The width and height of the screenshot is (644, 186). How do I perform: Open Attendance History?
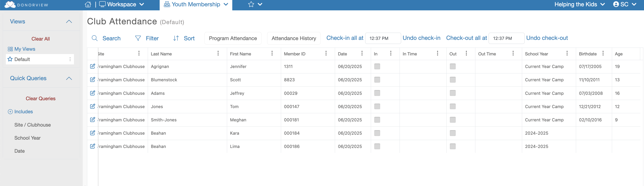(294, 38)
